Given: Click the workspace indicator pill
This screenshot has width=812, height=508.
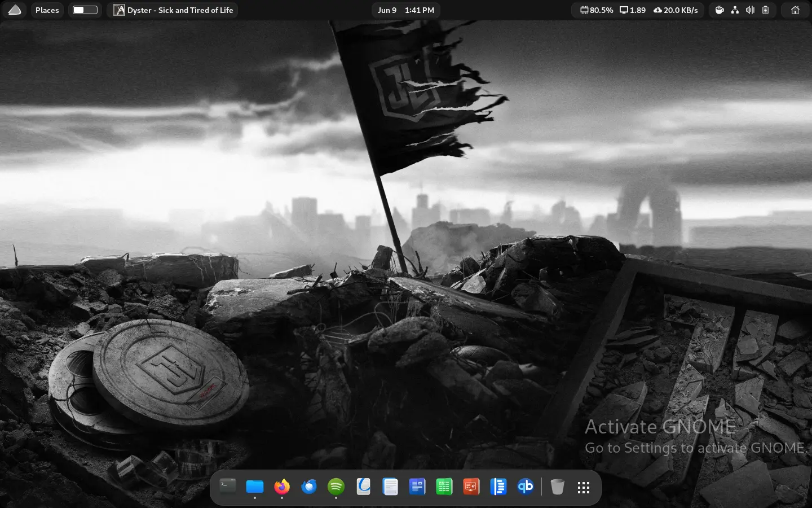Looking at the screenshot, I should 85,10.
